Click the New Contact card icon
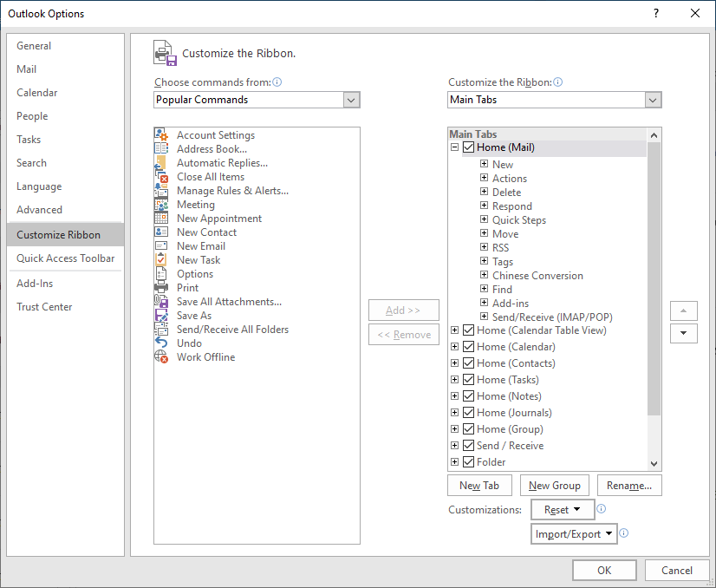Screen dimensions: 716x588 click(160, 232)
